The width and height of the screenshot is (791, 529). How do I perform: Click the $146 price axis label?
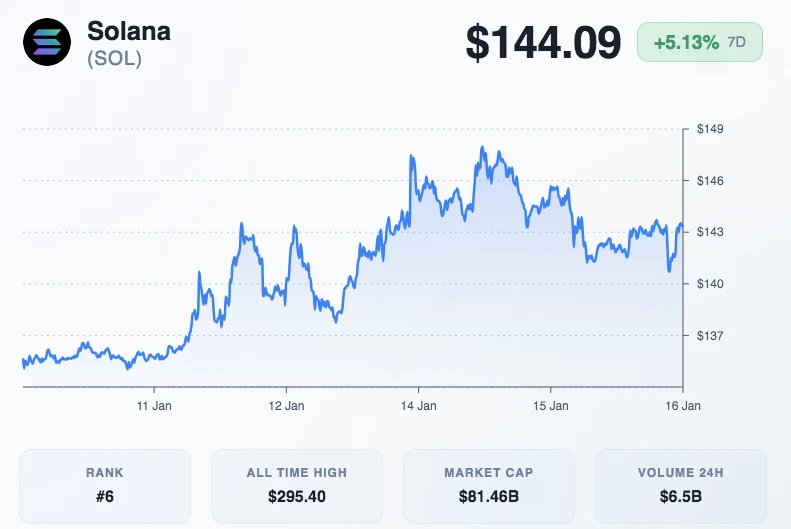click(x=710, y=181)
